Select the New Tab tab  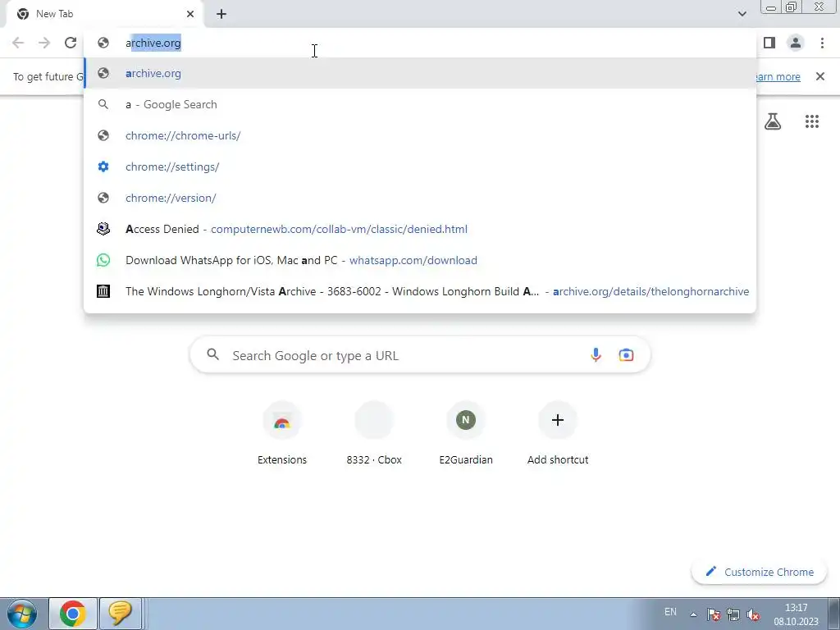104,14
